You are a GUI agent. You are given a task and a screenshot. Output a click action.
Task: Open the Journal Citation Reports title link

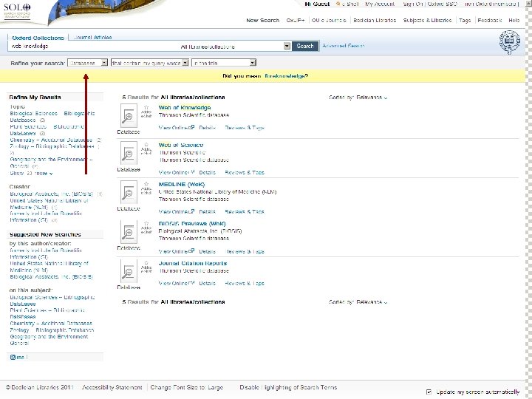point(192,263)
